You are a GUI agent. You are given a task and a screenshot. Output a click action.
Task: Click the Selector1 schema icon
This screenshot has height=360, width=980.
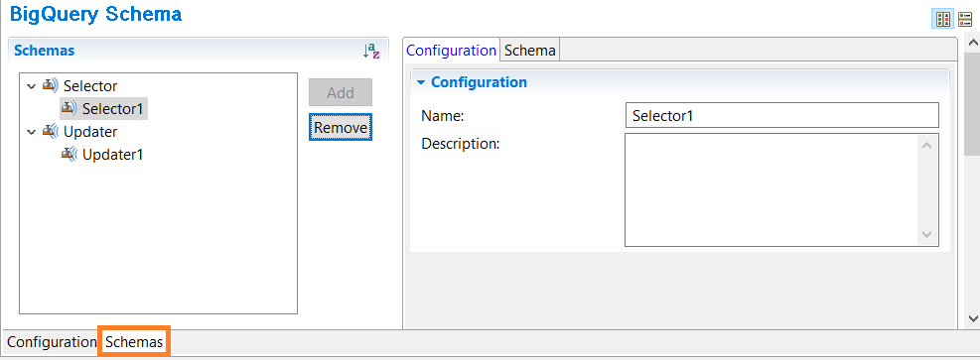pos(70,108)
